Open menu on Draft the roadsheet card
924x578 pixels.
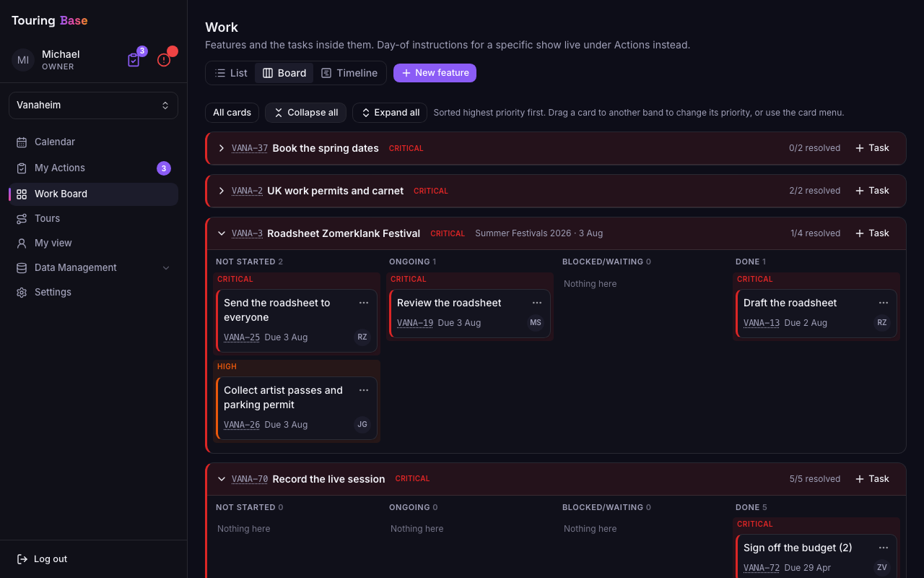[884, 303]
